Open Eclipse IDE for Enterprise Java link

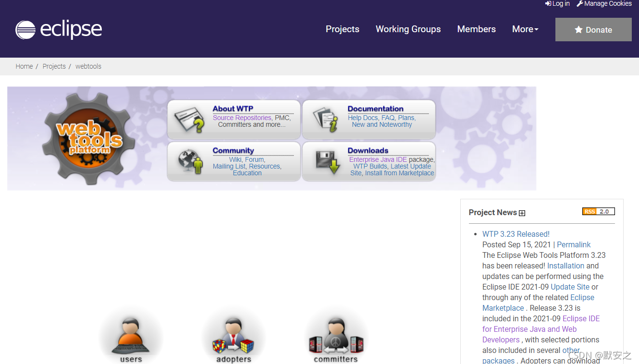click(x=541, y=329)
